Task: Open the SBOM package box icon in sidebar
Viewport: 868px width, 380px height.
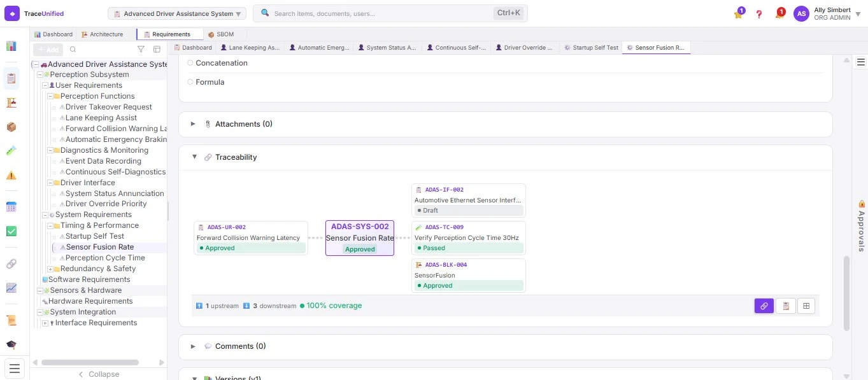Action: point(11,127)
